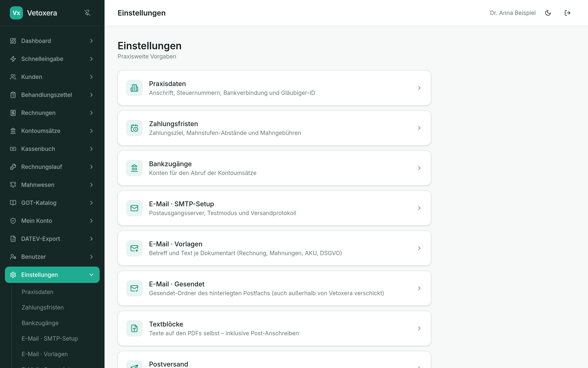Click the Zahlungsfristen calendar-clock icon on the card

[134, 128]
